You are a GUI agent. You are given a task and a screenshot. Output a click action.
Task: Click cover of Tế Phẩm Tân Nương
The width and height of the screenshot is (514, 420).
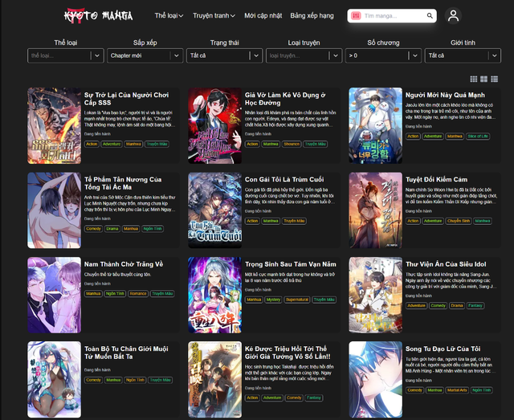(x=54, y=210)
